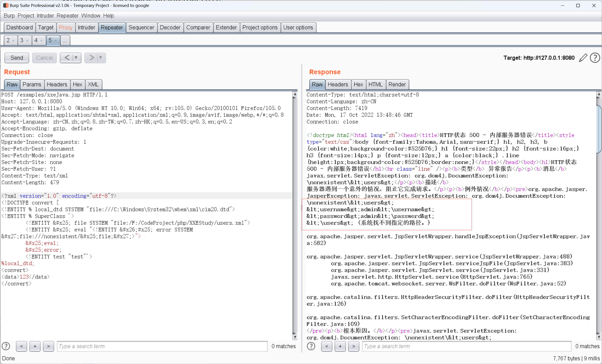Show response Render view

click(x=397, y=85)
